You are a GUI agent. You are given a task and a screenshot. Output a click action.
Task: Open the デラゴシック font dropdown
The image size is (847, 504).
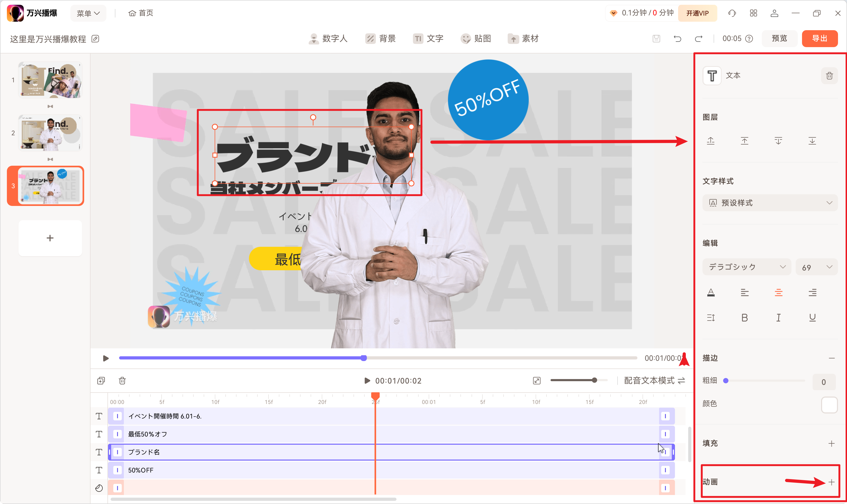(746, 267)
